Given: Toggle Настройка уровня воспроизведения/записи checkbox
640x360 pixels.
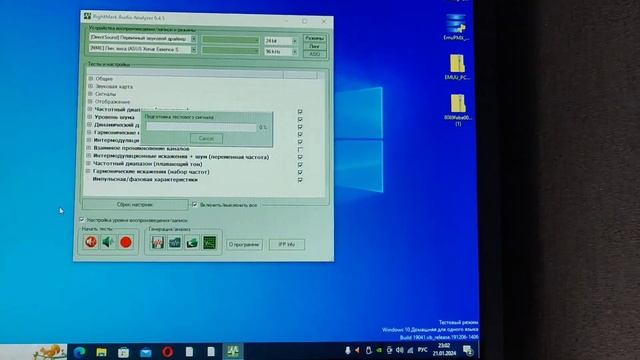Looking at the screenshot, I should tap(82, 220).
